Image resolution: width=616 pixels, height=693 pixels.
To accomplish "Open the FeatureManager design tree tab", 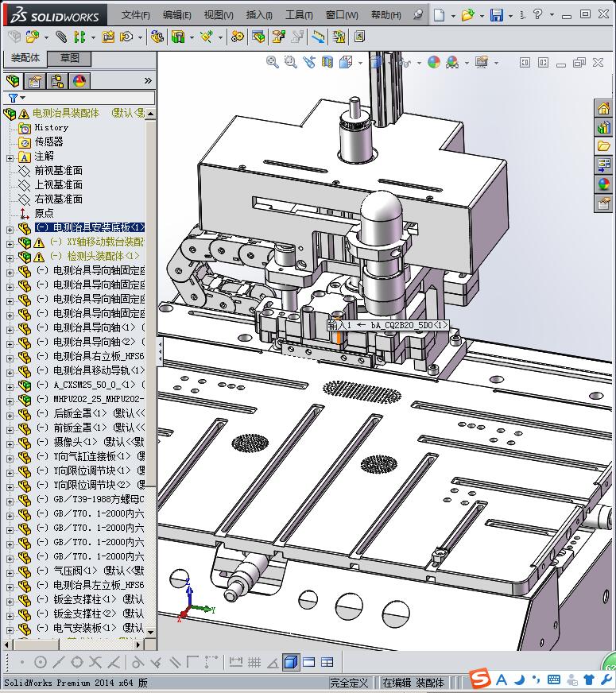I will click(x=14, y=81).
